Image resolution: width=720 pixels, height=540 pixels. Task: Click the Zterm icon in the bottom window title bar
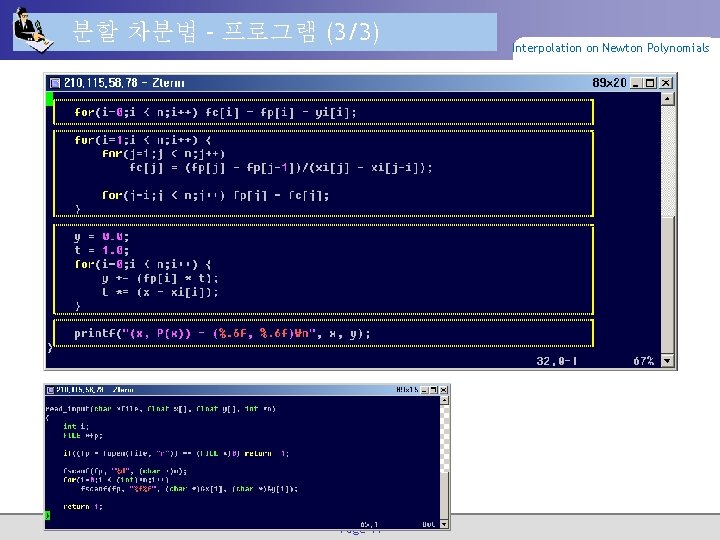[50, 390]
